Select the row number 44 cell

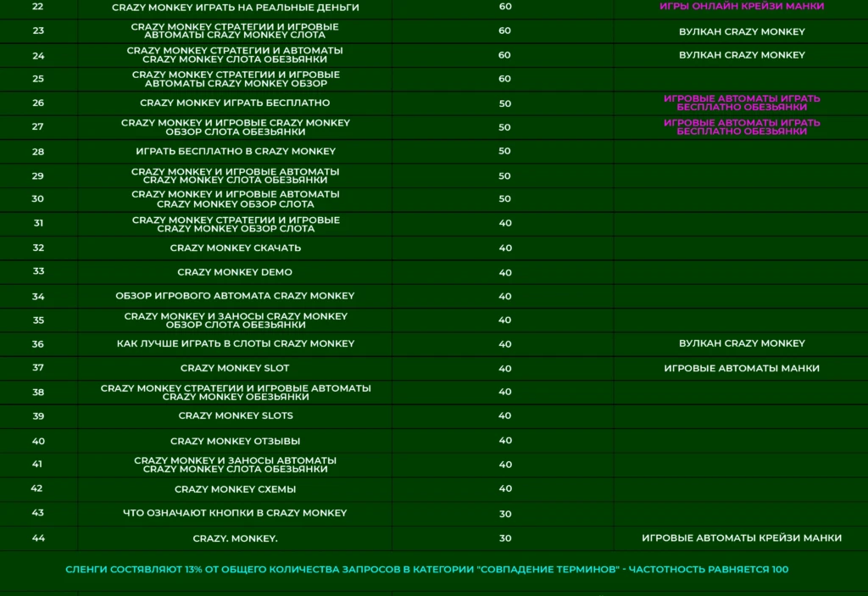(38, 538)
